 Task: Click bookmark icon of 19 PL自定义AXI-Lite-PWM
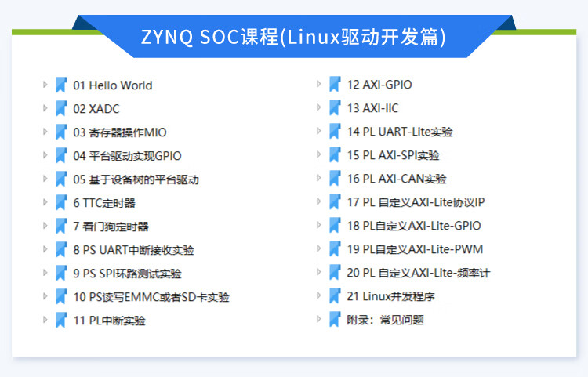coord(335,248)
